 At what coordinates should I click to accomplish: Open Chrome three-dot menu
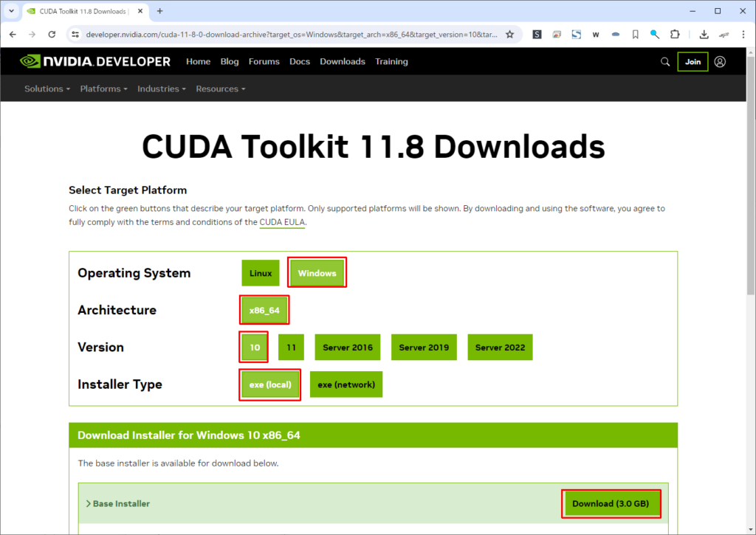743,34
